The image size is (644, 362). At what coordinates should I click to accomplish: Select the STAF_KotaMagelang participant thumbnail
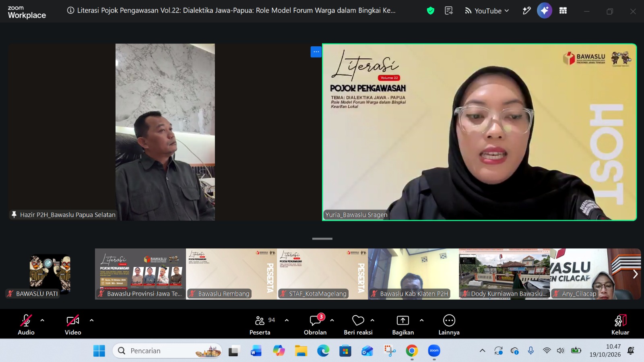(x=322, y=274)
